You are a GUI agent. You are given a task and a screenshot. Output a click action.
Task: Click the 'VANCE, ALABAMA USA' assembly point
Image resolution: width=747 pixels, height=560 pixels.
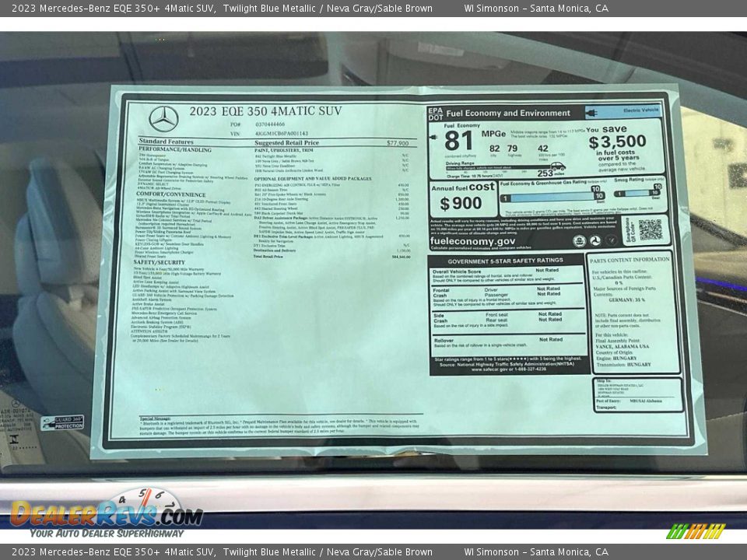click(x=622, y=346)
